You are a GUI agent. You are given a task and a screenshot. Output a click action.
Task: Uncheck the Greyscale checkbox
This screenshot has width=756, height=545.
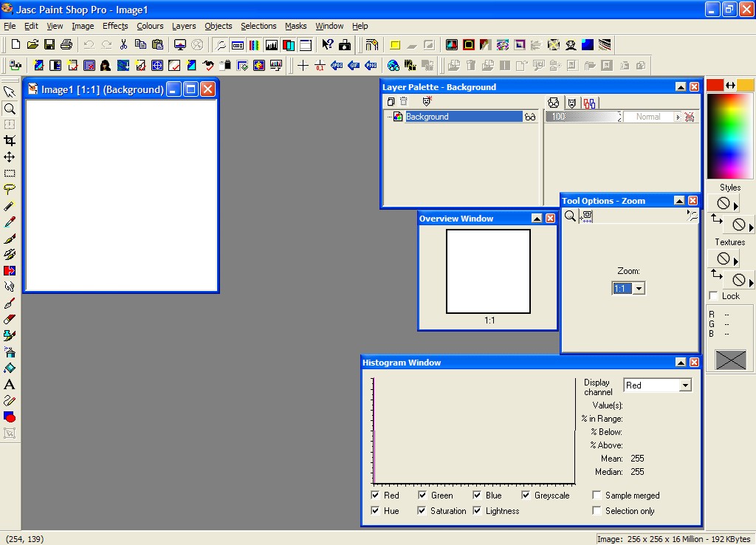coord(526,495)
